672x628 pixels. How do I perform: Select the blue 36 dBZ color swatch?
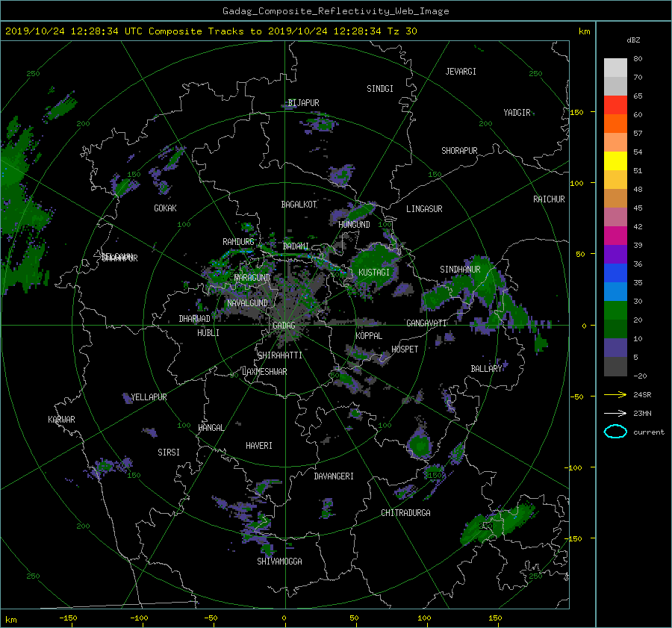[615, 273]
